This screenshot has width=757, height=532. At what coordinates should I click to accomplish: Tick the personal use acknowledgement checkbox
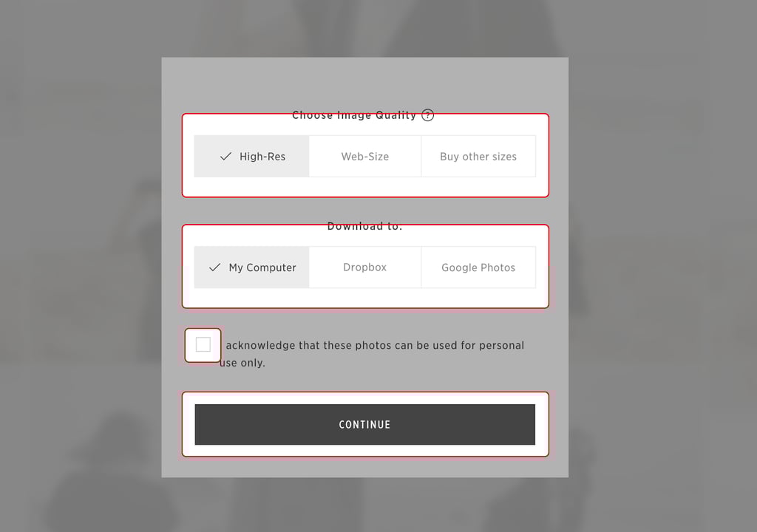(203, 344)
